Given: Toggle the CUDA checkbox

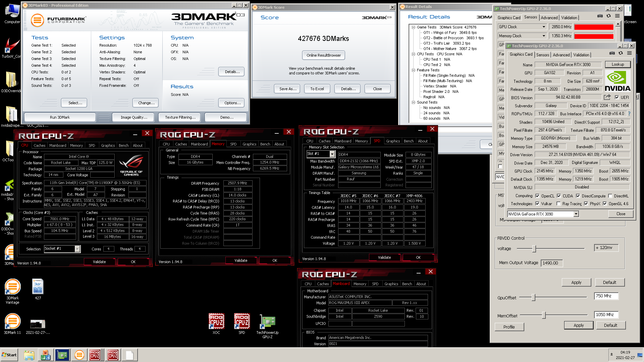Looking at the screenshot, I should coord(559,196).
